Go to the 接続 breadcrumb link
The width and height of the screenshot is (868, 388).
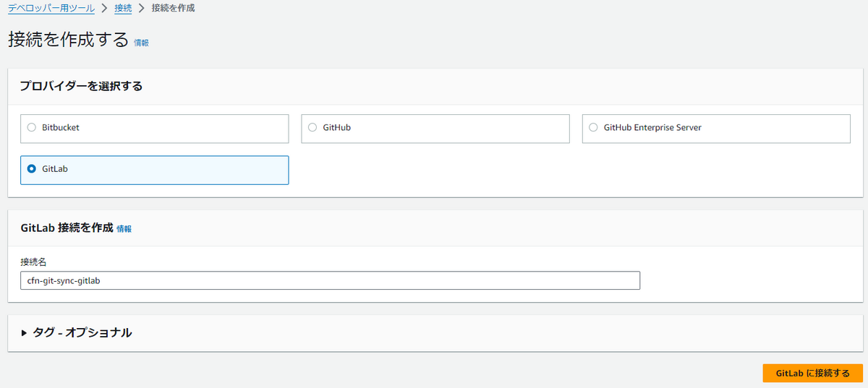[123, 9]
